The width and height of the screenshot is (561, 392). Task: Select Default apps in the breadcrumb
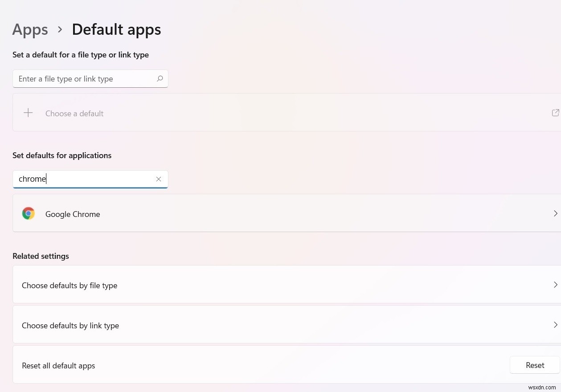(x=116, y=29)
